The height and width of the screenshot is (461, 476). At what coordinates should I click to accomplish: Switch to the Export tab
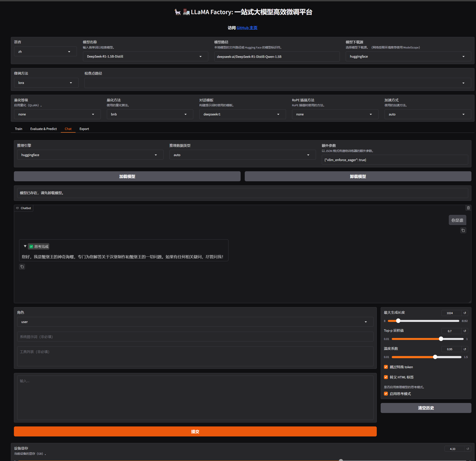tap(84, 129)
